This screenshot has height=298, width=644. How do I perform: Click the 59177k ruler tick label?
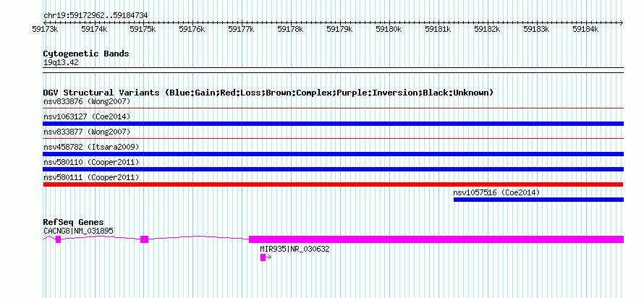pos(242,29)
